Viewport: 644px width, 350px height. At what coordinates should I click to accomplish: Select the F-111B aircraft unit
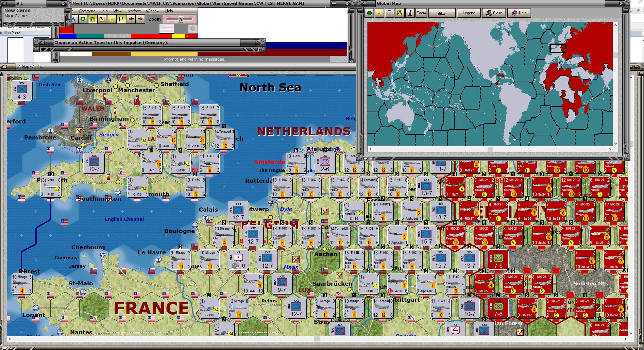click(x=195, y=139)
